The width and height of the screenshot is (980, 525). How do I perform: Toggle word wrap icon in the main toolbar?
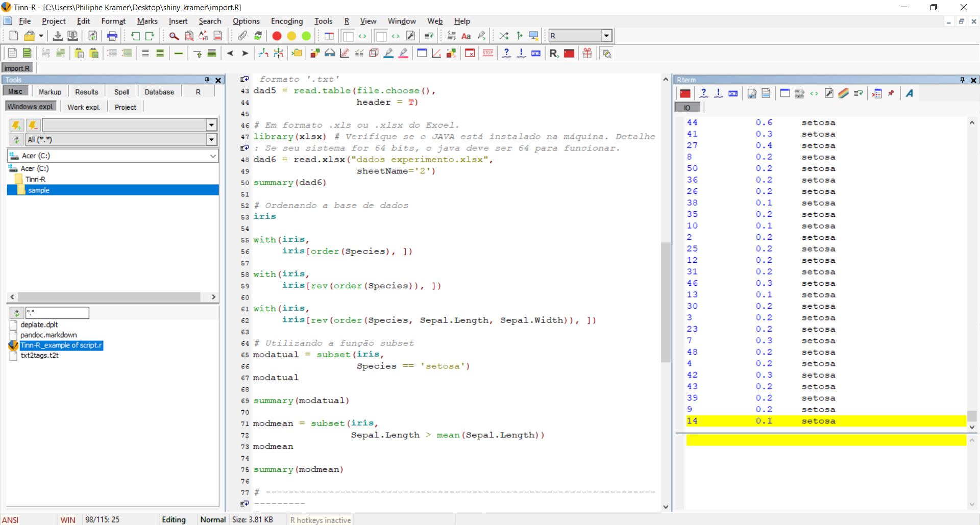[x=429, y=36]
